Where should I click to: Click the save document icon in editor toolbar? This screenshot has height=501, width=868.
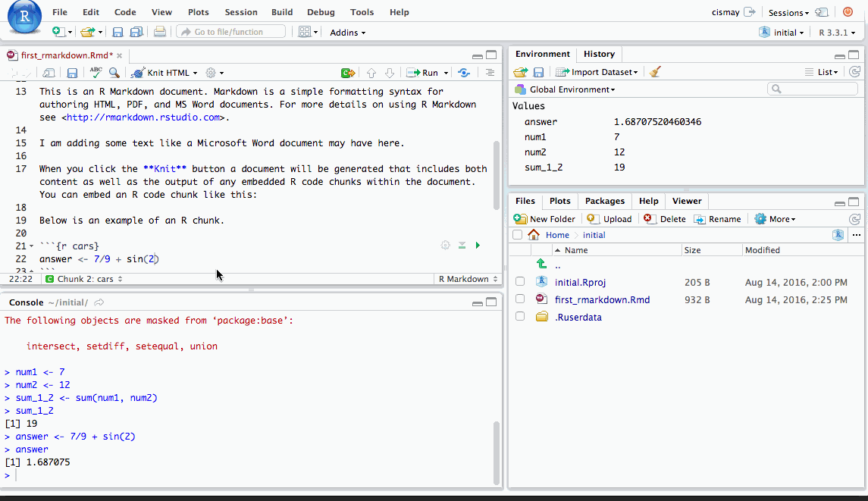(72, 73)
